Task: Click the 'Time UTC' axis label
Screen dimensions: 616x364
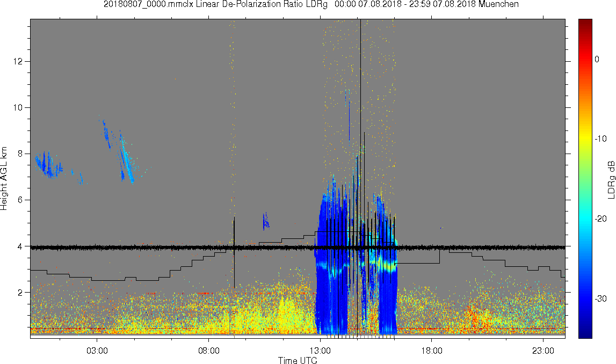Action: (298, 360)
